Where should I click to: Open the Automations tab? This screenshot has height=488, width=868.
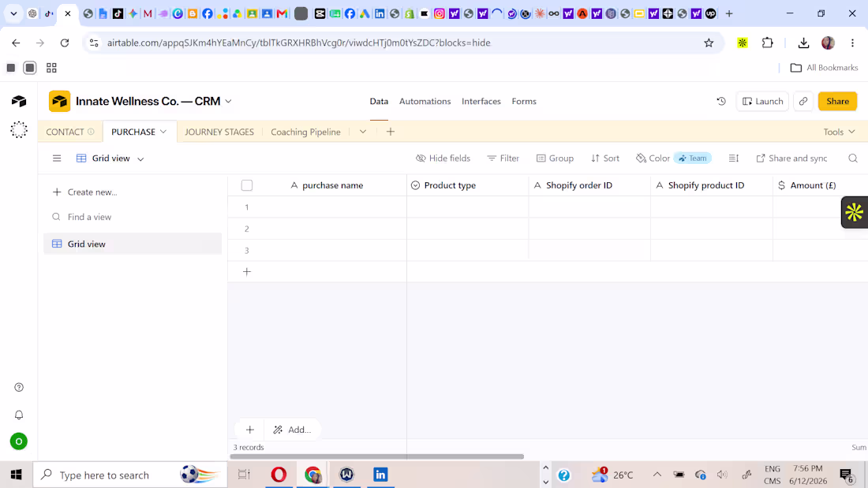point(425,101)
